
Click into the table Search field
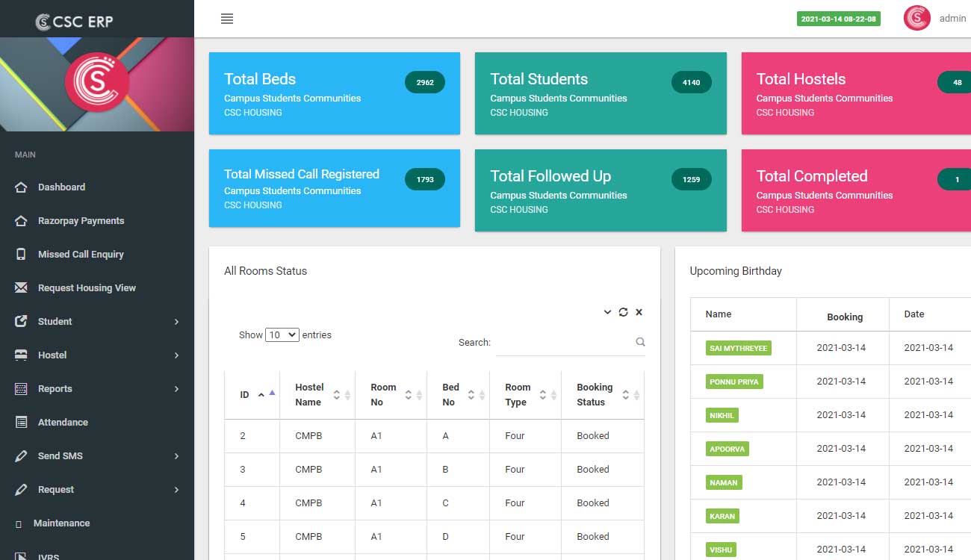(564, 342)
